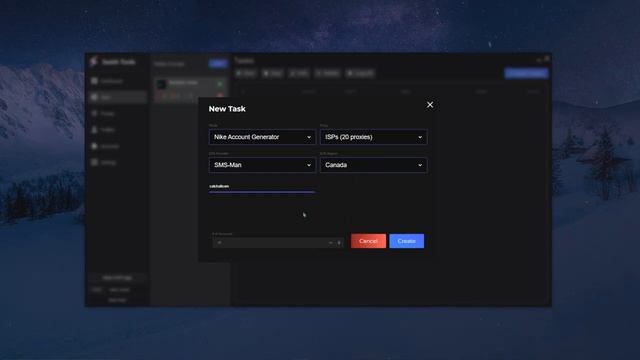
Task: Click the catchall text input field
Action: [262, 187]
